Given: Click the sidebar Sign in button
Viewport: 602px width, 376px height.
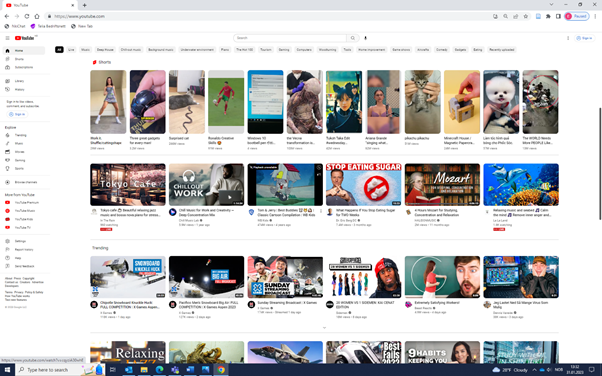Looking at the screenshot, I should [x=17, y=114].
